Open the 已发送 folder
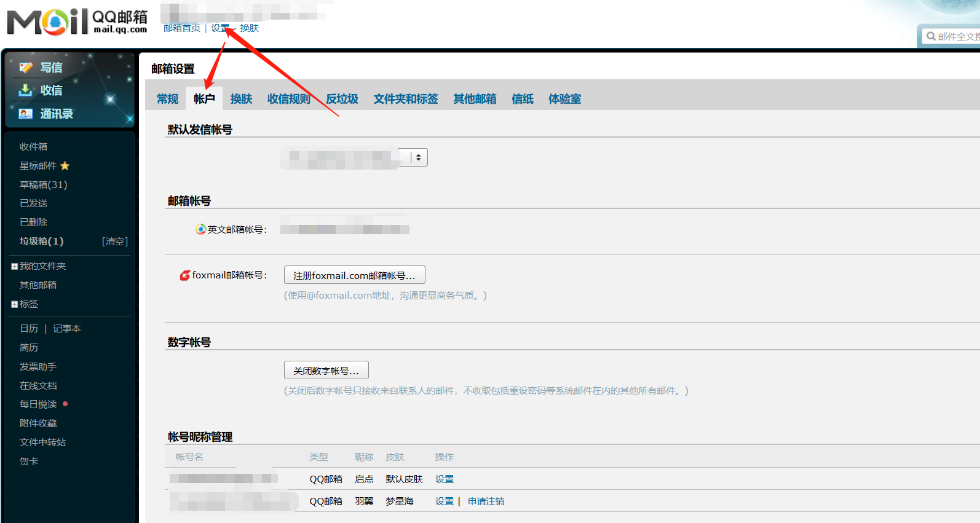This screenshot has height=523, width=980. pyautogui.click(x=33, y=203)
